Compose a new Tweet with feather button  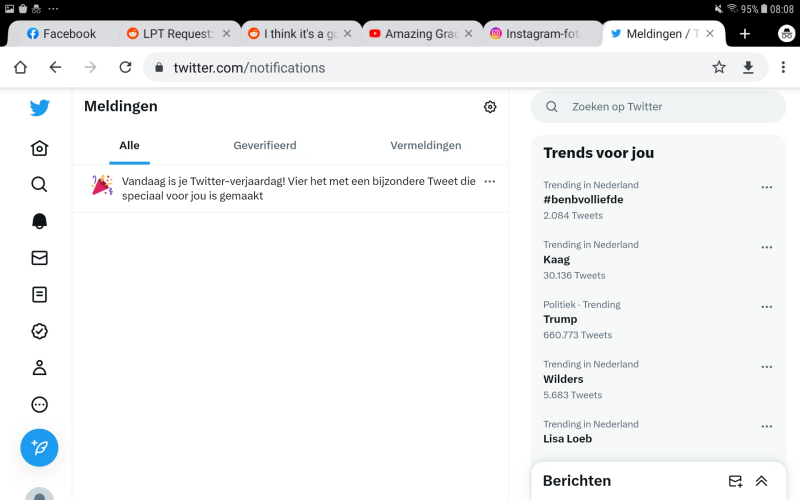coord(39,447)
